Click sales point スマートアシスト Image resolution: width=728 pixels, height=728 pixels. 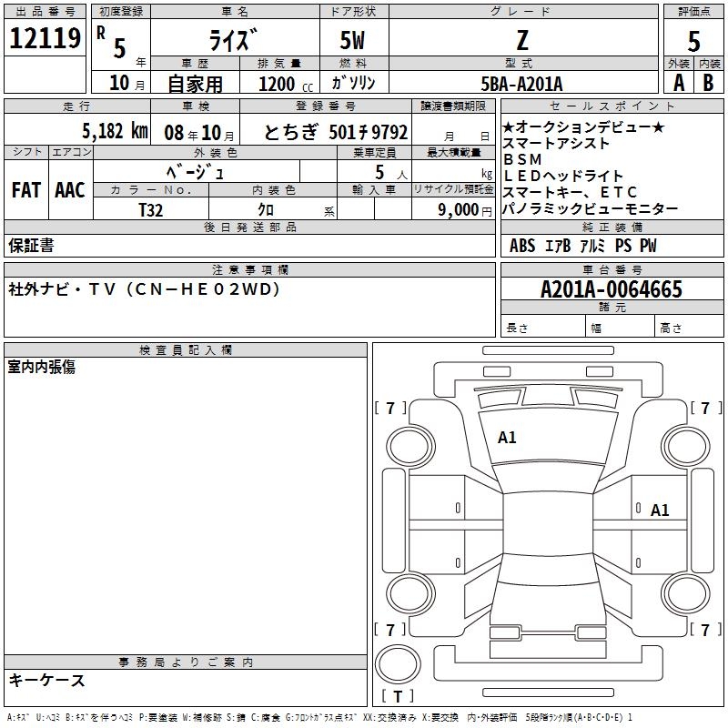tap(556, 143)
